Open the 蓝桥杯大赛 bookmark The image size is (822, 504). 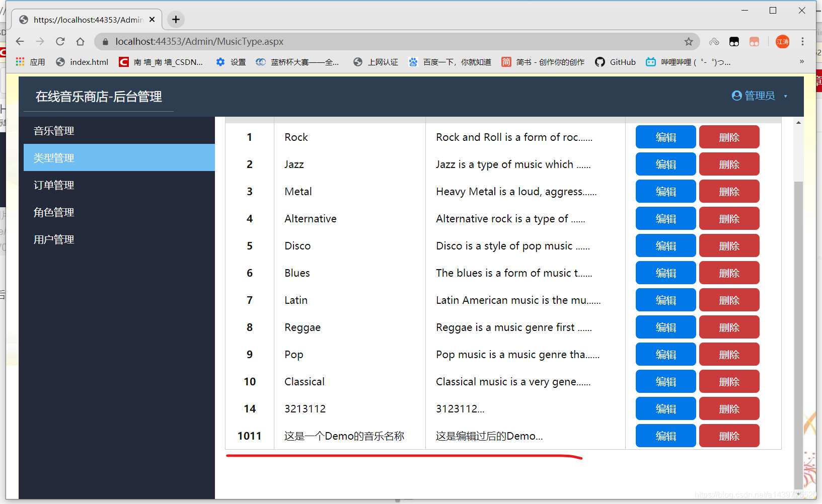click(x=297, y=62)
